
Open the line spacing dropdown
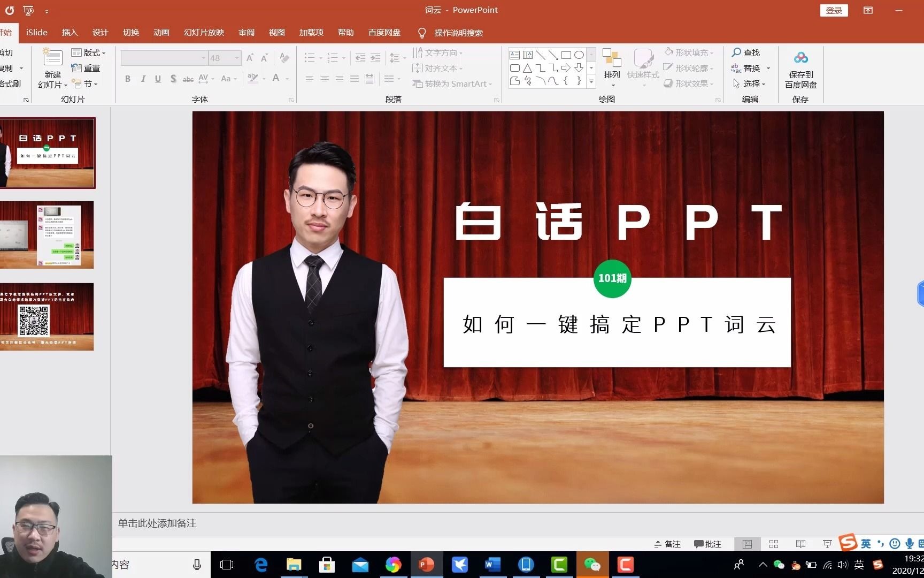[x=398, y=58]
